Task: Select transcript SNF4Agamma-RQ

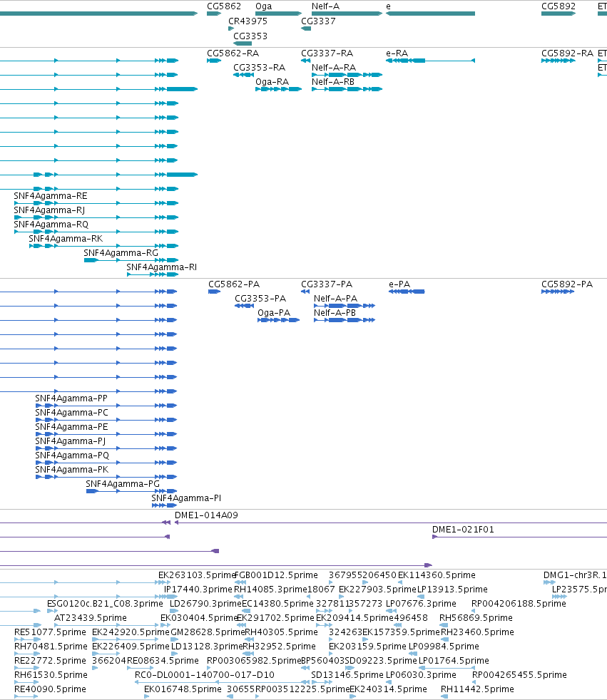Action: (51, 224)
